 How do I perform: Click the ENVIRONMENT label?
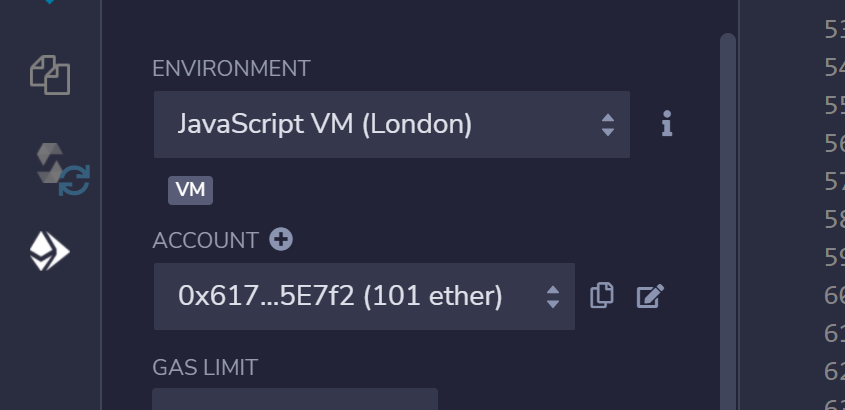[231, 68]
